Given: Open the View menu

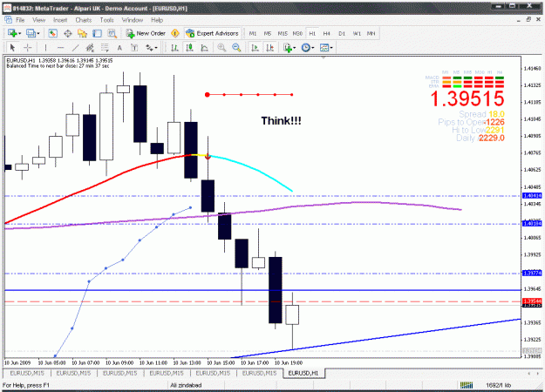Looking at the screenshot, I should pyautogui.click(x=38, y=20).
